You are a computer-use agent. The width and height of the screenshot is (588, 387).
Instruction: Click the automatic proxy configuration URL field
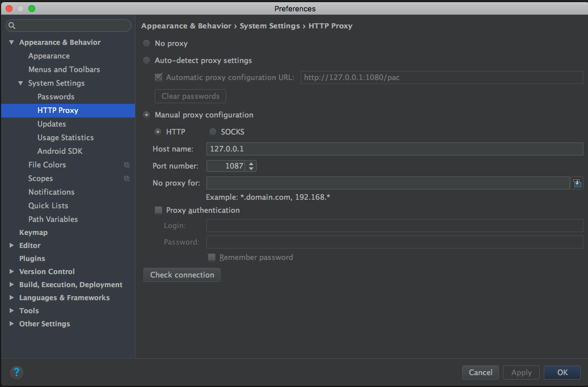(x=442, y=78)
